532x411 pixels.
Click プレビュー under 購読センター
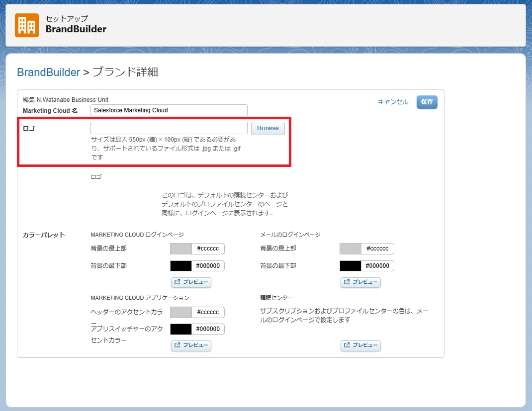click(x=360, y=345)
